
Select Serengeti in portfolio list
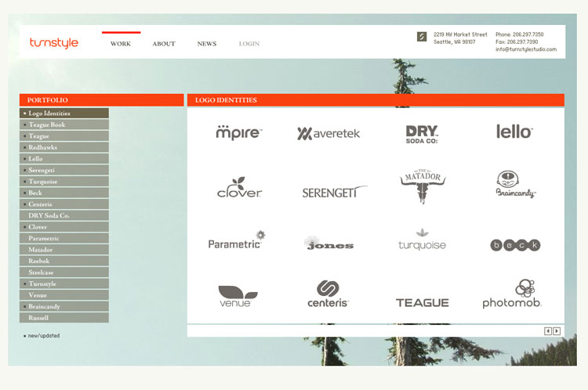pos(64,170)
